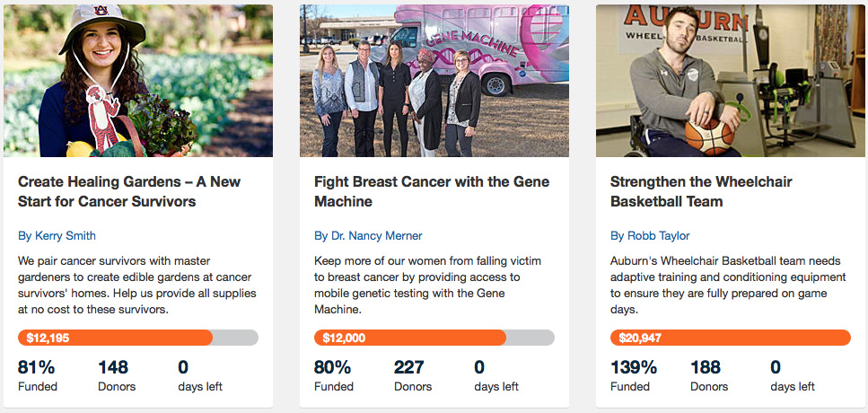Visit the 'By Dr. Nancy Merner' author link

368,236
